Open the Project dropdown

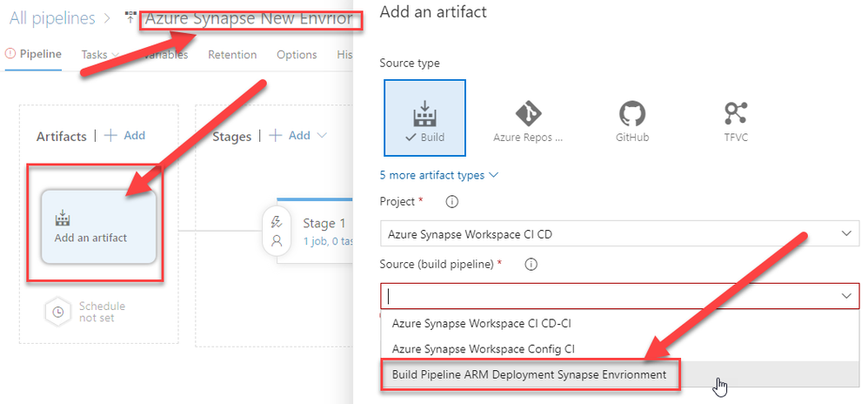pyautogui.click(x=619, y=233)
